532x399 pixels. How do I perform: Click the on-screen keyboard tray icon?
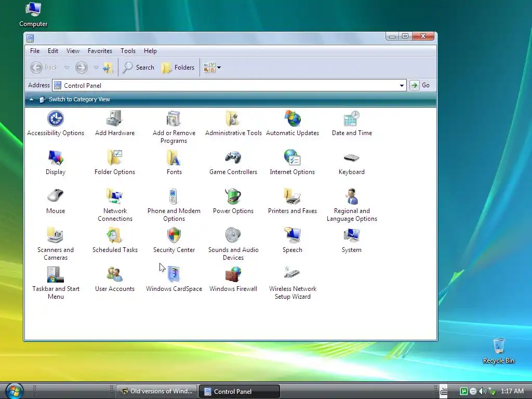coord(444,391)
